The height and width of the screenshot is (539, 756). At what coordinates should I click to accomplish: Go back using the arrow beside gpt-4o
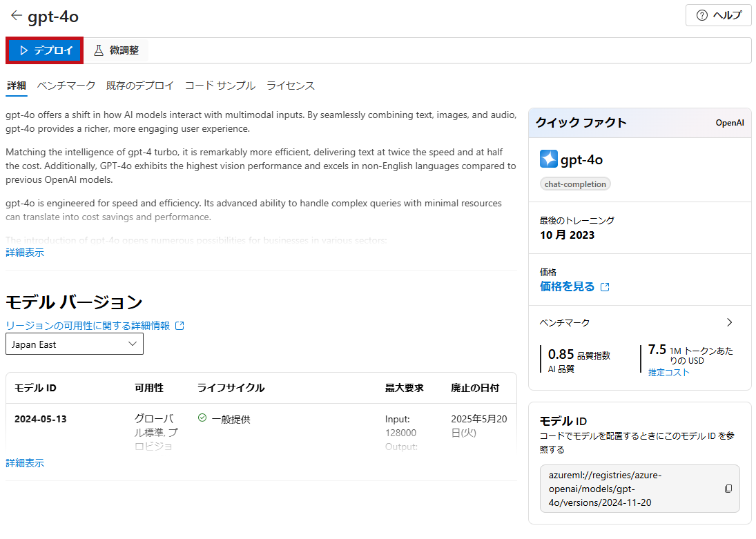click(17, 15)
